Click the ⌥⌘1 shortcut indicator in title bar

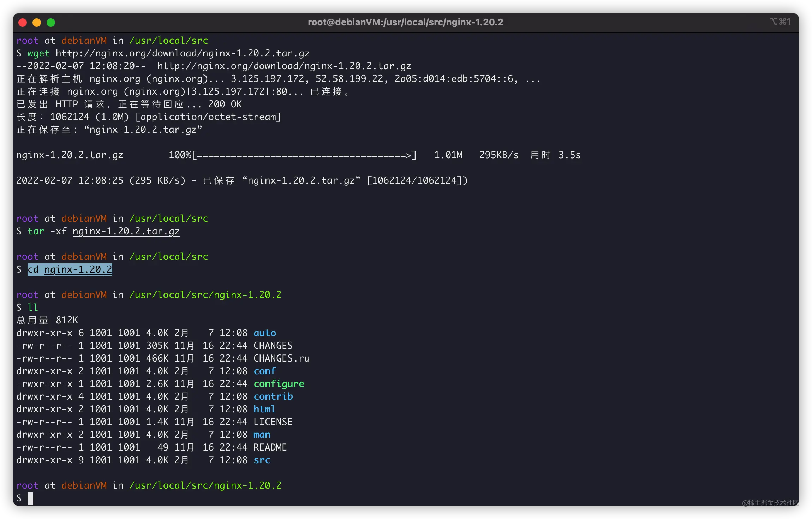(780, 22)
